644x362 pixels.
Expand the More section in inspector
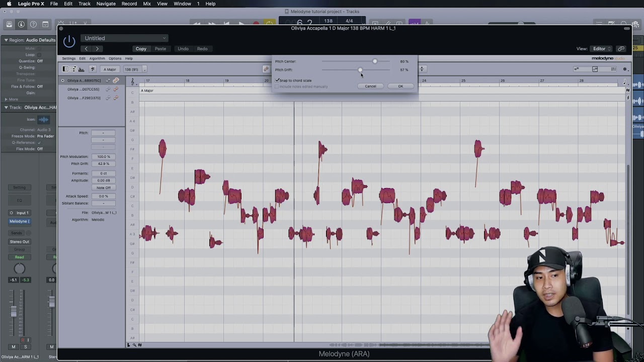pos(6,99)
